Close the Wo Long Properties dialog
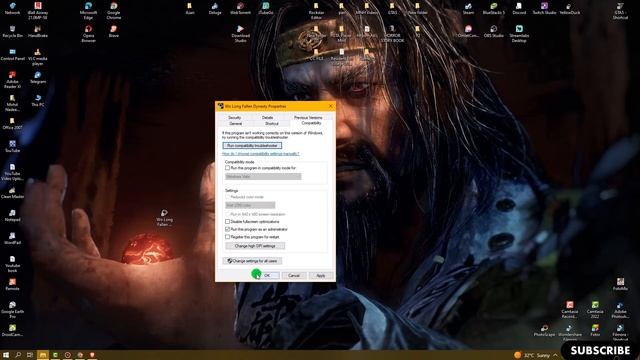Image resolution: width=640 pixels, height=360 pixels. [330, 106]
